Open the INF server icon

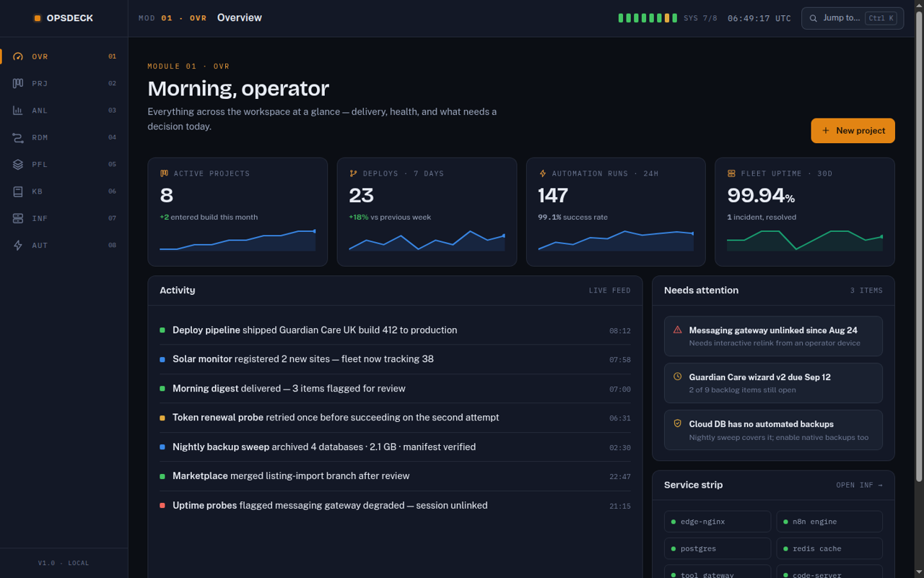point(18,218)
